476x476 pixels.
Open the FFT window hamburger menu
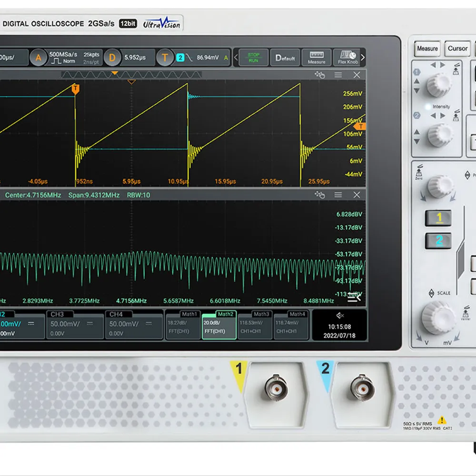click(338, 195)
